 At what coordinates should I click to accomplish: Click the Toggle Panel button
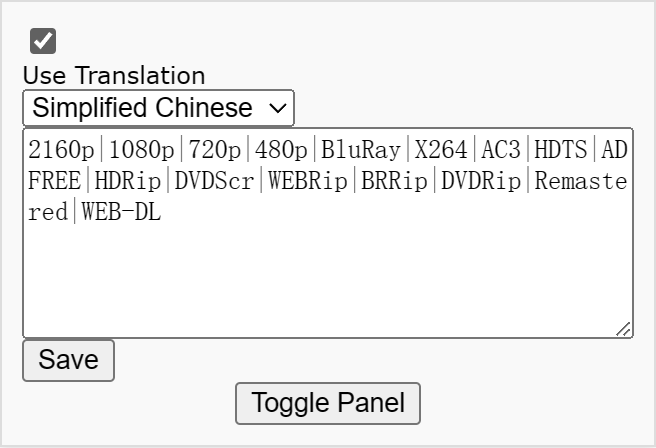pyautogui.click(x=328, y=403)
